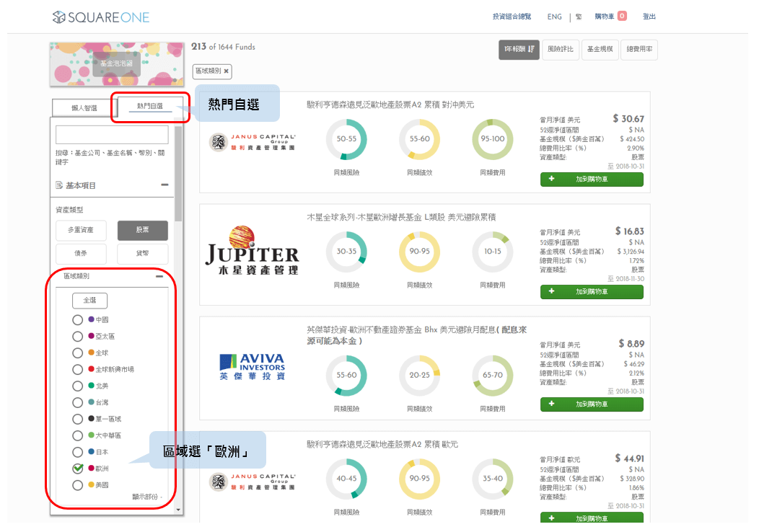This screenshot has width=759, height=532.
Task: Select the 債券 asset type
Action: pyautogui.click(x=81, y=254)
